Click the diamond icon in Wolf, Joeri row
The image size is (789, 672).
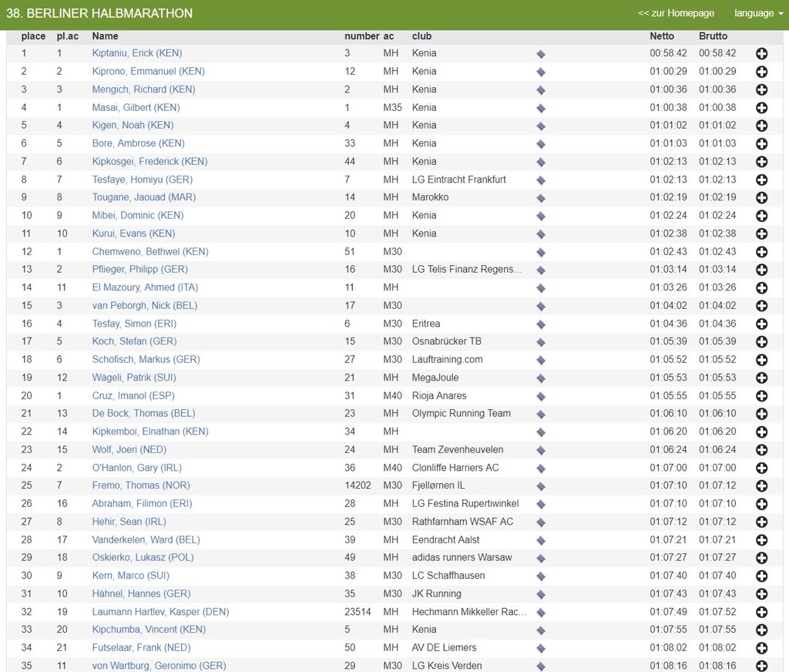pos(541,451)
